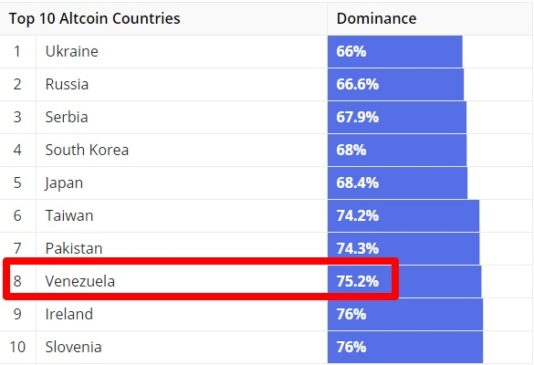Image resolution: width=534 pixels, height=365 pixels.
Task: Click Slovenia at rank 10
Action: [x=73, y=347]
